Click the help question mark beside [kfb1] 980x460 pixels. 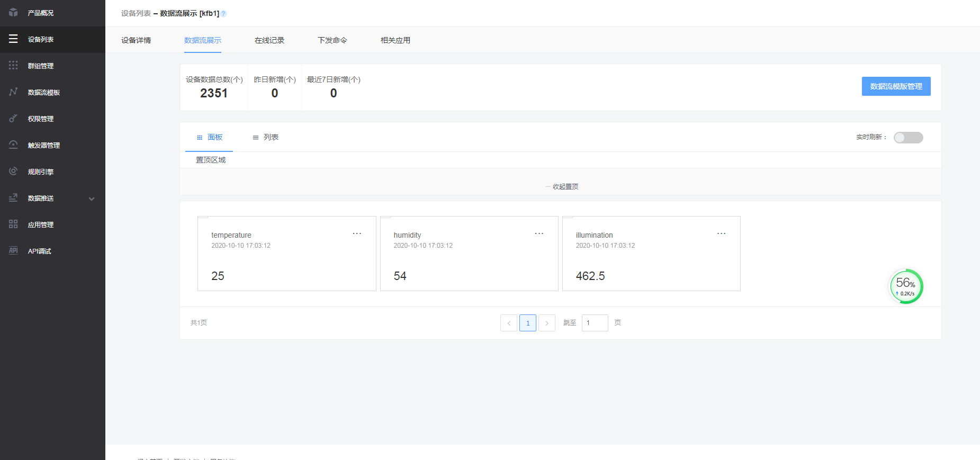[223, 14]
